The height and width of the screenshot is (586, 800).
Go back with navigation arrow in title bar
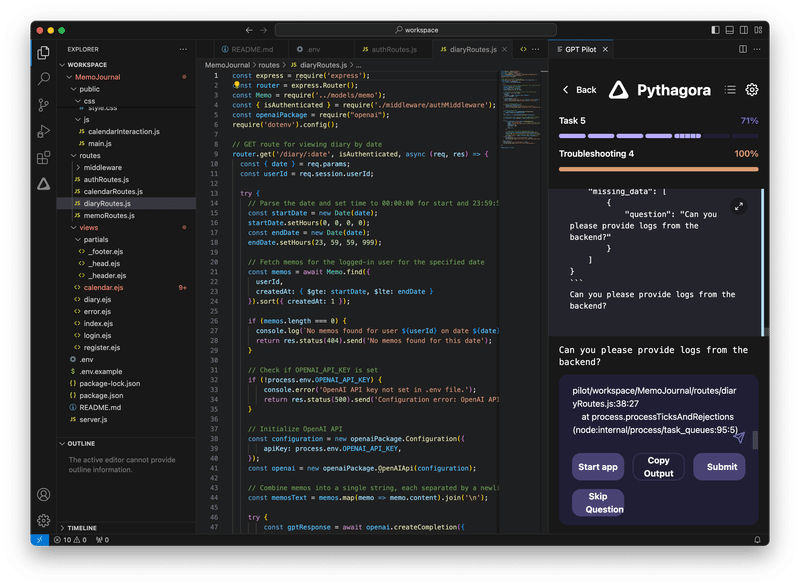coord(249,30)
